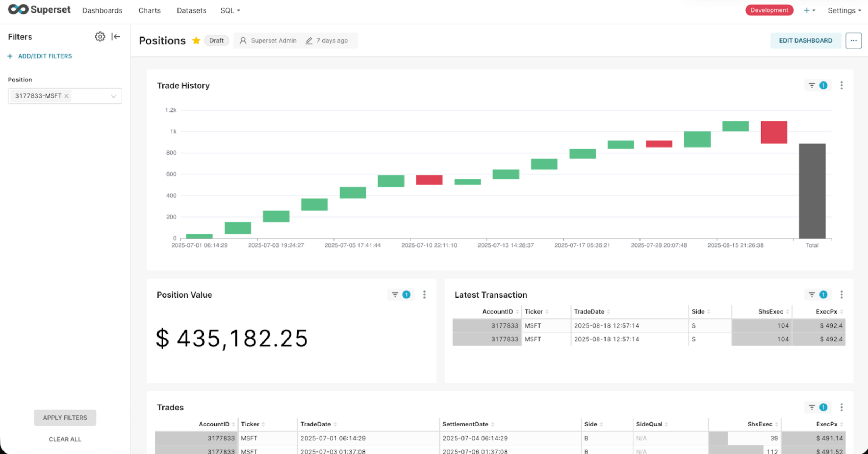Open dashboard ellipsis actions menu
Viewport: 868px width, 454px height.
click(853, 40)
